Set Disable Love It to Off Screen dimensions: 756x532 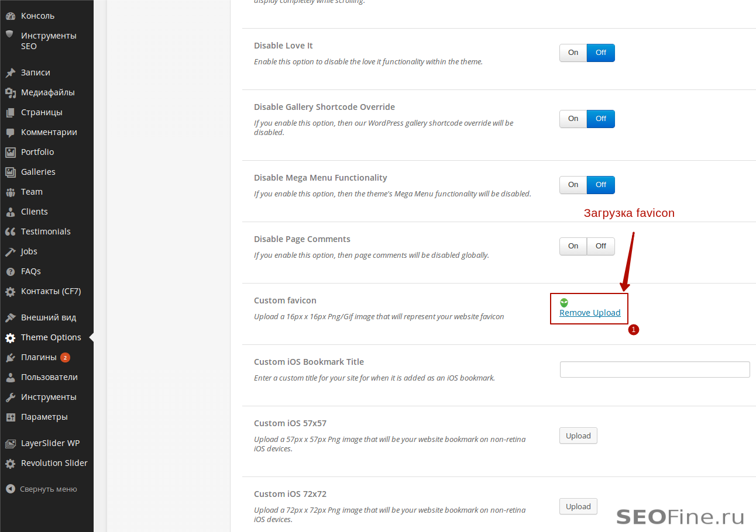601,53
